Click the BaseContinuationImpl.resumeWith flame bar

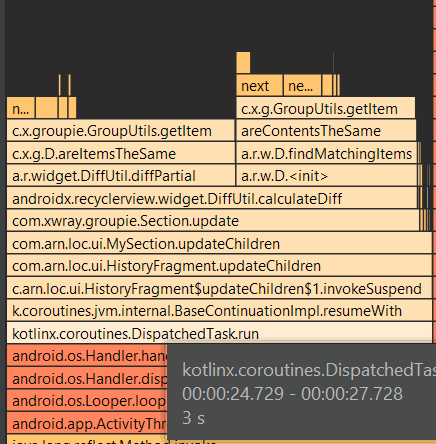coord(219,311)
